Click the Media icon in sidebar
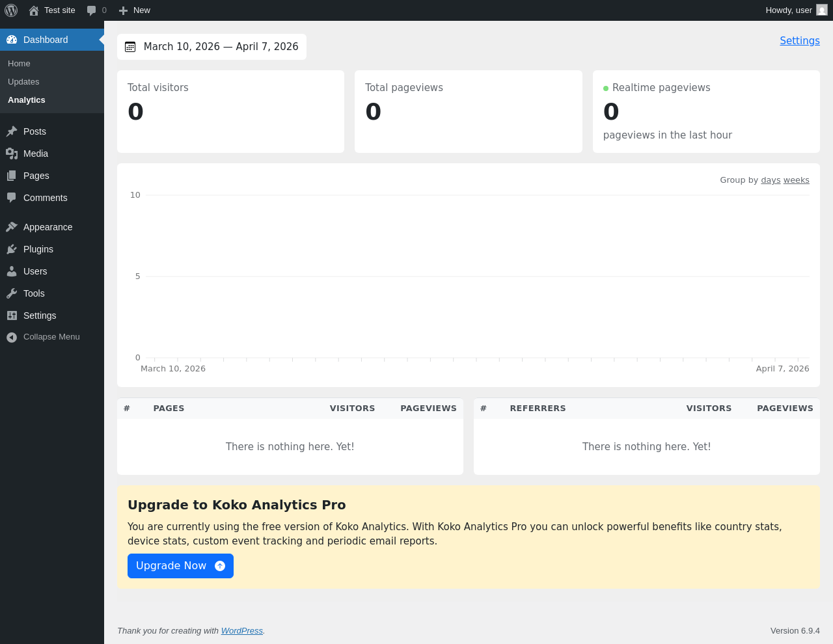Viewport: 833px width, 644px height. pyautogui.click(x=12, y=154)
